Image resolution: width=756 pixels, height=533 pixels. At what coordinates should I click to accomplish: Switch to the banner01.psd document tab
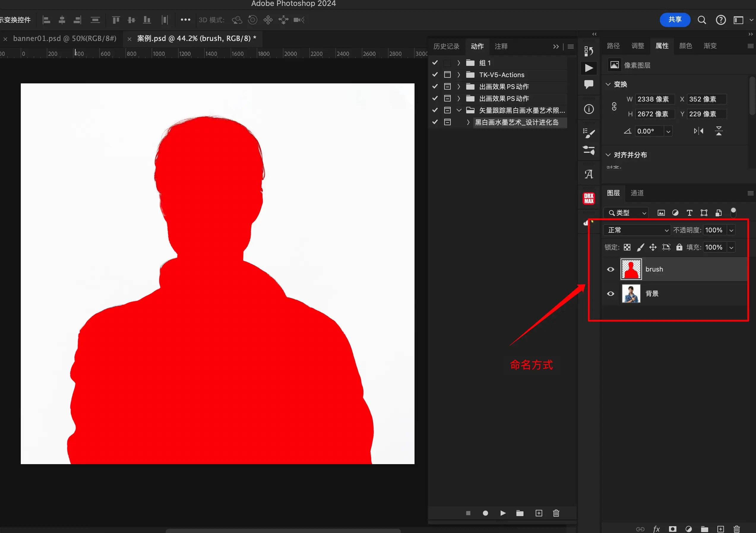(64, 39)
